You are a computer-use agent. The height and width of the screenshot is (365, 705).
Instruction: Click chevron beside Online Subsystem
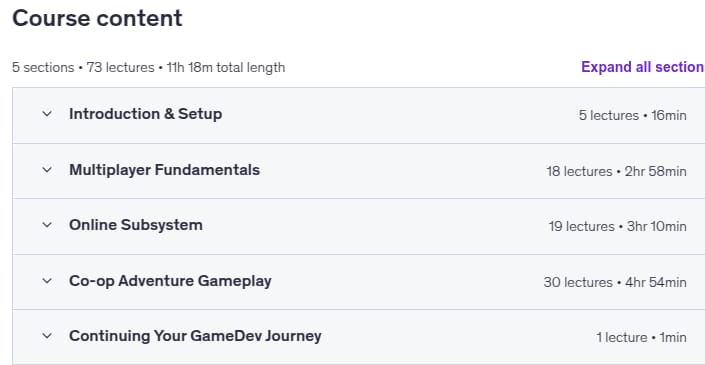[x=47, y=225]
